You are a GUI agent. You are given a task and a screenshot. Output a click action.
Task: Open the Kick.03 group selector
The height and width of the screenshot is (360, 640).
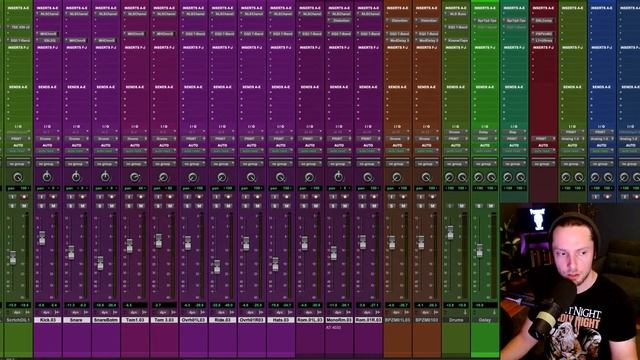pyautogui.click(x=47, y=164)
